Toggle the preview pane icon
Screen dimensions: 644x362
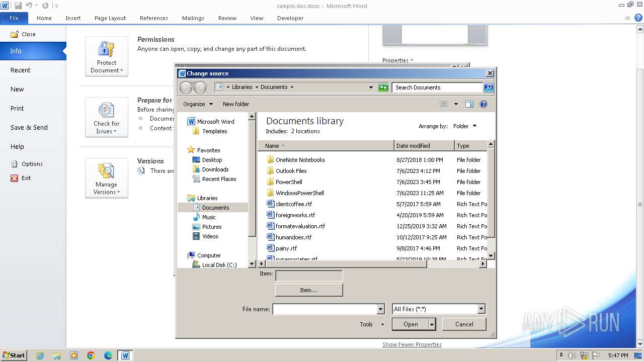pos(469,104)
